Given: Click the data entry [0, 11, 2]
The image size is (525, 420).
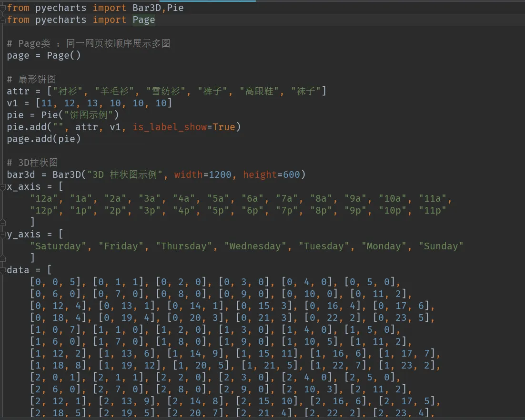Looking at the screenshot, I should tap(378, 294).
